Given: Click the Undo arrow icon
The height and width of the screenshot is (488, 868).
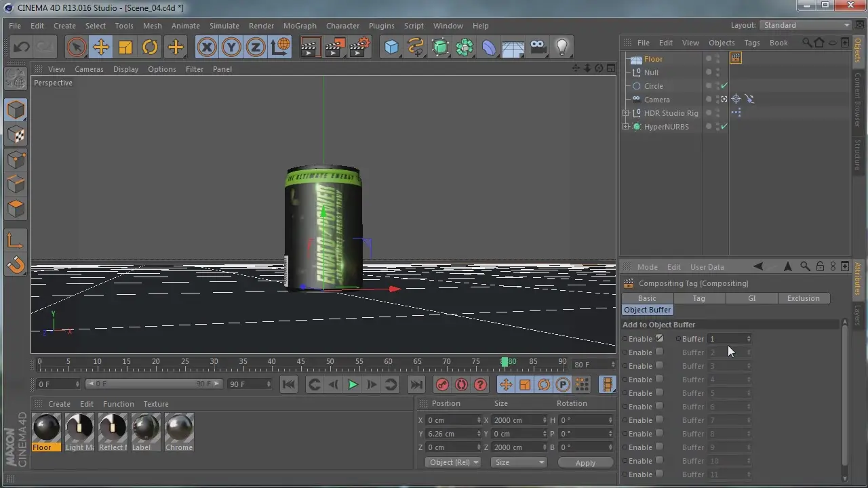Looking at the screenshot, I should click(x=21, y=47).
